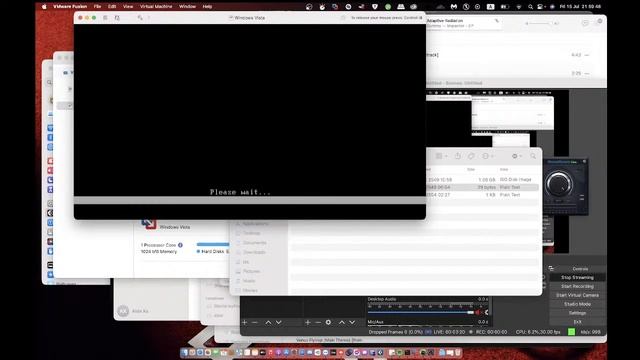640x360 pixels.
Task: Add a source with plus beside OBS gear
Action: [x=308, y=322]
